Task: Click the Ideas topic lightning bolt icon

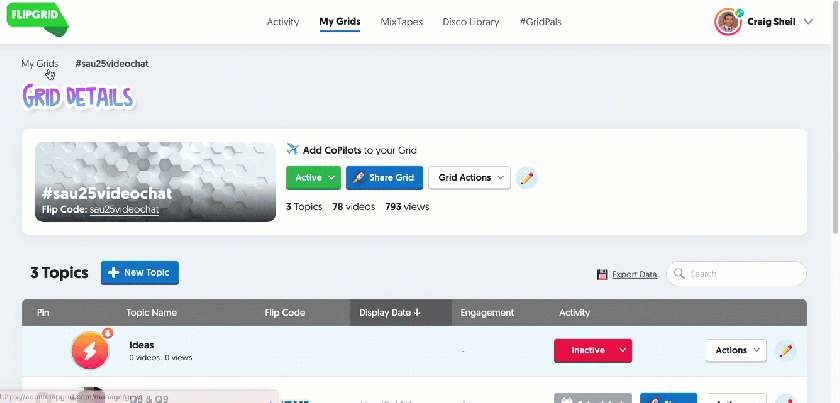Action: click(x=90, y=350)
